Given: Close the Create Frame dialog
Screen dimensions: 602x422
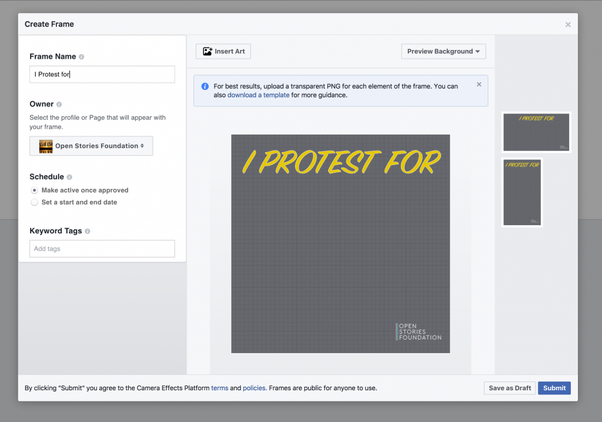Looking at the screenshot, I should 568,24.
